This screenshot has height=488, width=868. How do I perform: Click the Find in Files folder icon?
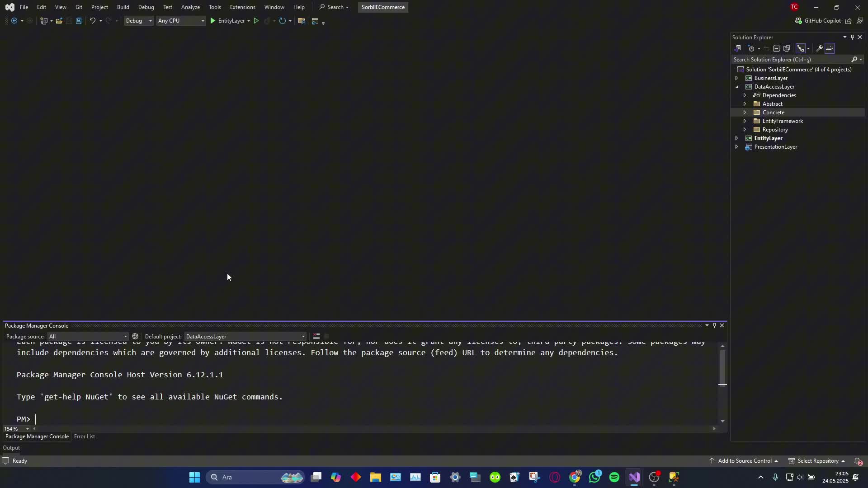tap(302, 21)
